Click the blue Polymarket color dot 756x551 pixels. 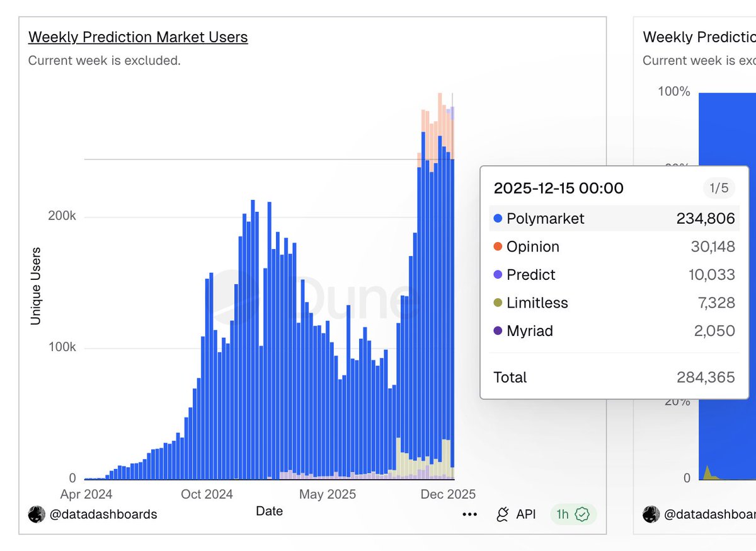coord(498,219)
